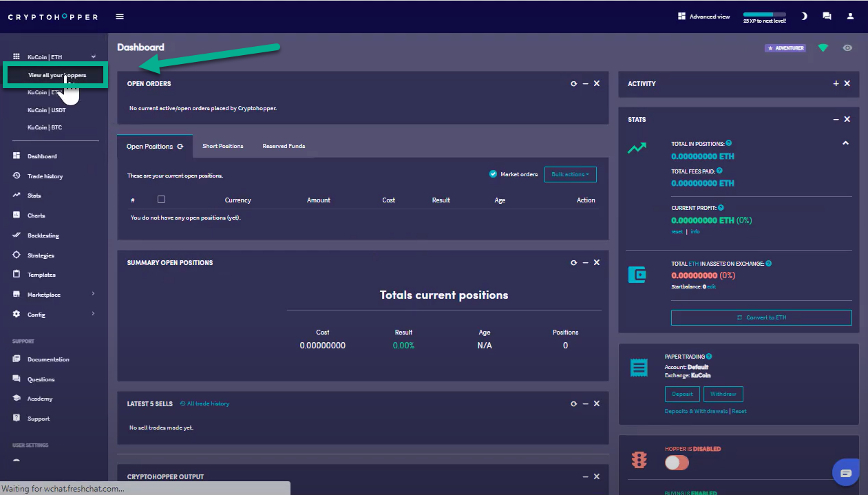Click the XP level progress bar

click(764, 14)
